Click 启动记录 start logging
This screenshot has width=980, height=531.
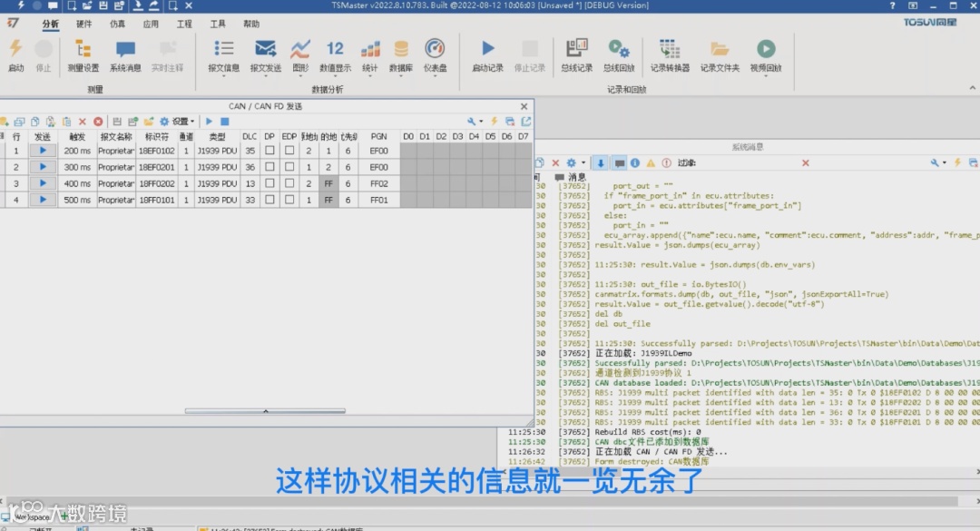(x=487, y=55)
